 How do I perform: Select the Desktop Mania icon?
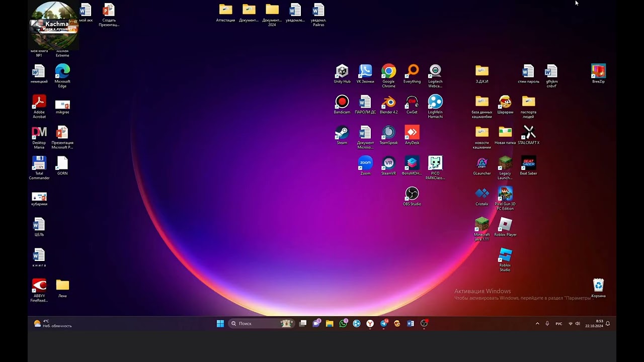pos(39,137)
